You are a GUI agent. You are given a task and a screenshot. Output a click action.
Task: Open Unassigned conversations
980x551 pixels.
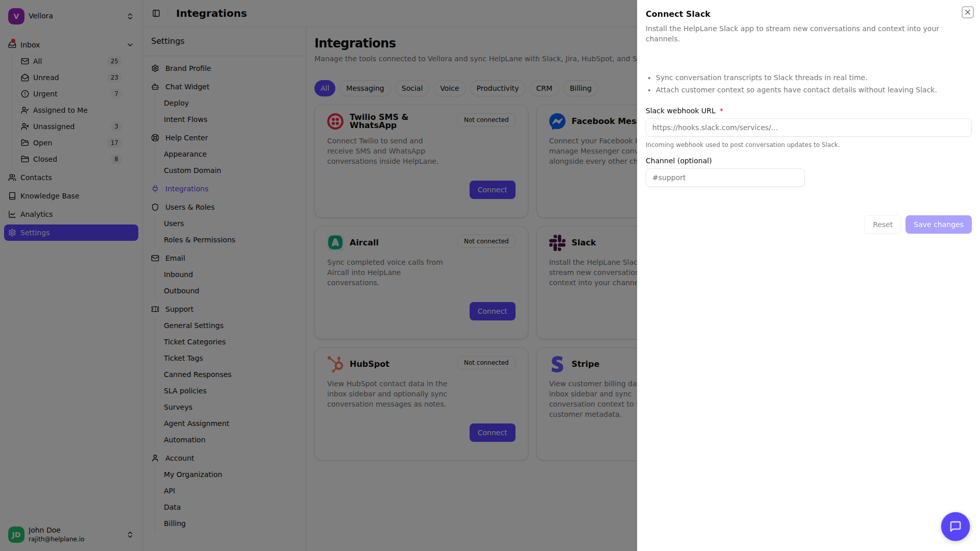(71, 127)
